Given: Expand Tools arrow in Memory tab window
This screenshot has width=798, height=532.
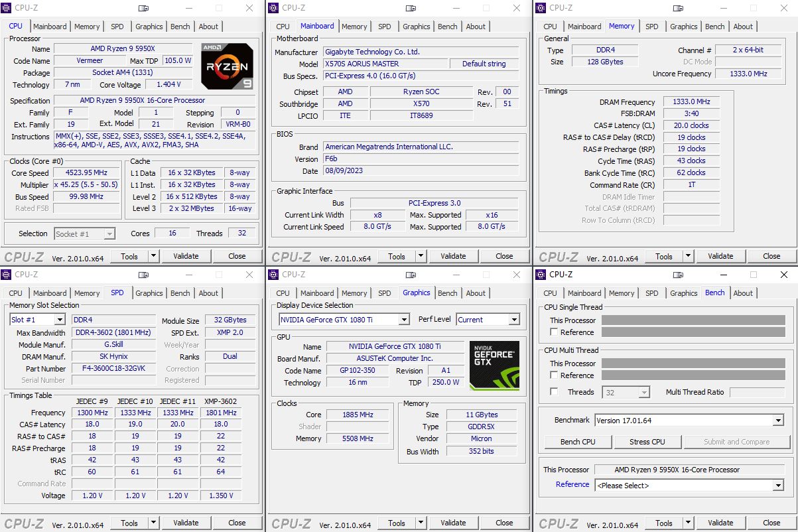Looking at the screenshot, I should tap(688, 256).
